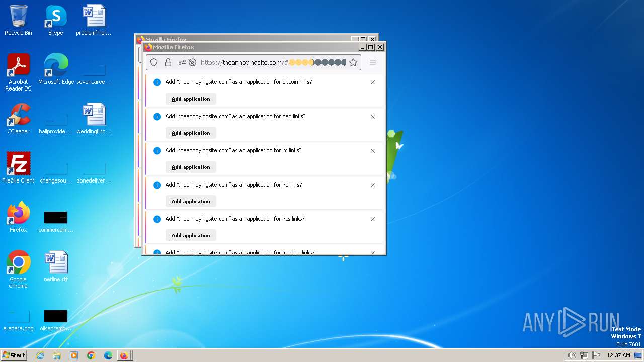Open the Google Chrome desktop shortcut
The width and height of the screenshot is (644, 362).
[18, 269]
